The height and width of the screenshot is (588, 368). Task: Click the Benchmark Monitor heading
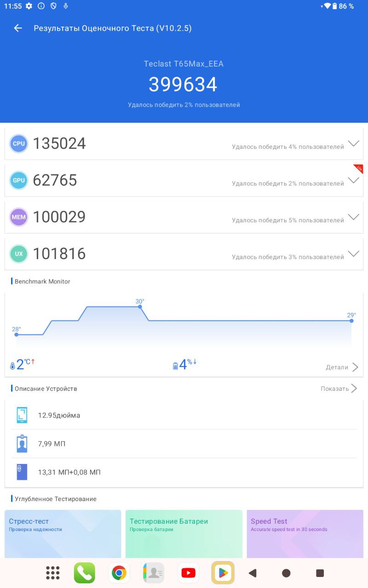click(x=42, y=281)
